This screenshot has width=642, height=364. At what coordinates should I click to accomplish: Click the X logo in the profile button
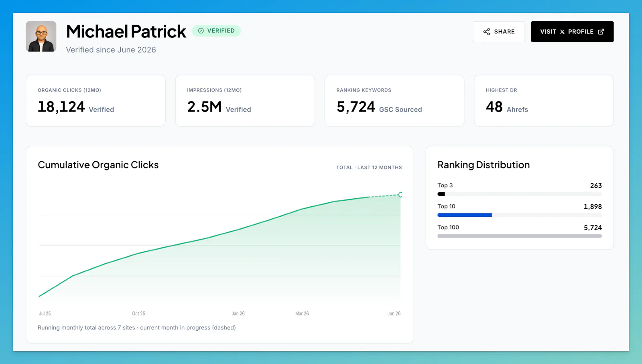point(562,32)
